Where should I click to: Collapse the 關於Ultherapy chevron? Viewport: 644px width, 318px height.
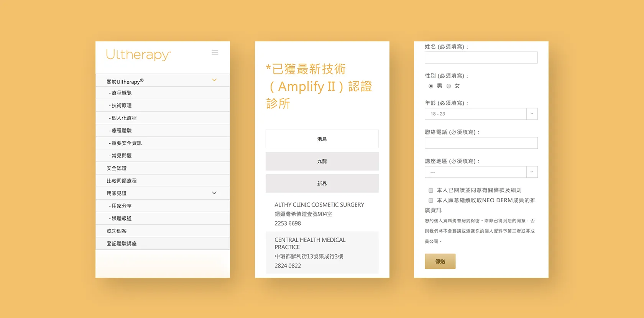tap(214, 80)
